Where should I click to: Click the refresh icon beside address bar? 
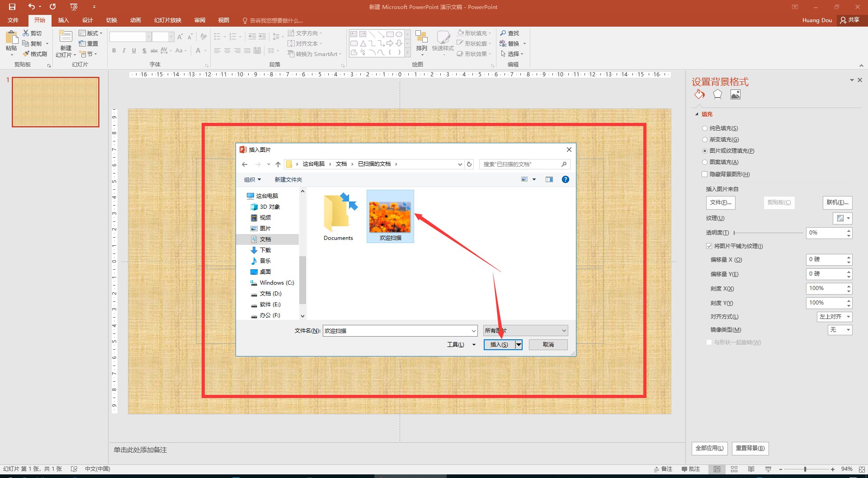click(x=469, y=164)
